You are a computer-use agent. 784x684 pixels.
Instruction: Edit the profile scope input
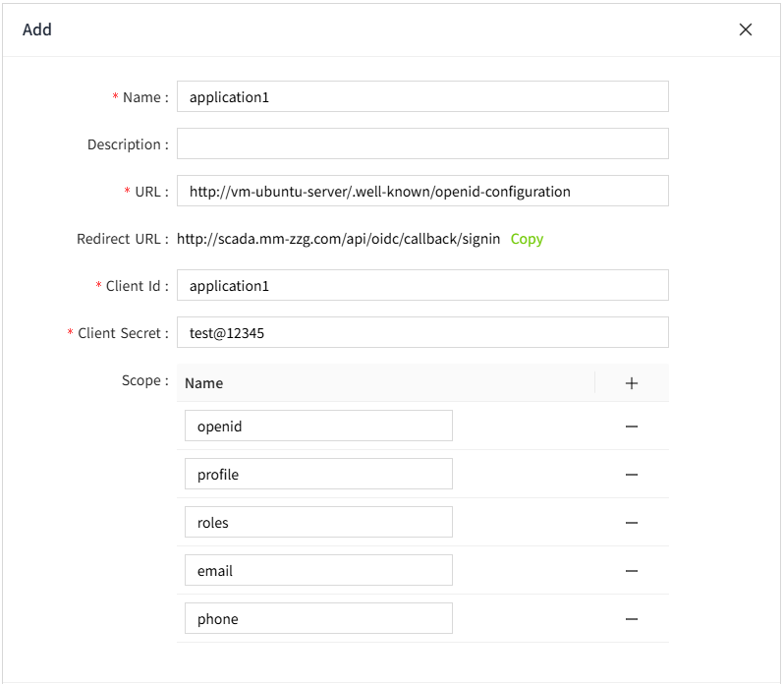318,475
